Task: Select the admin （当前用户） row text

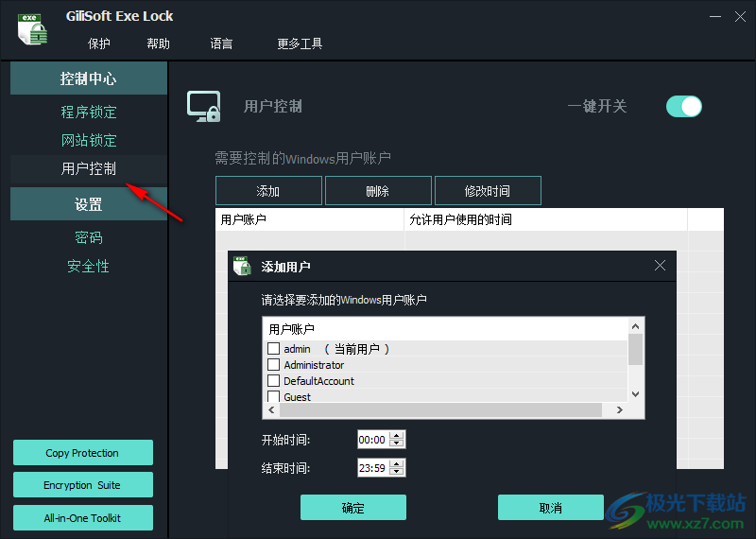Action: 336,348
